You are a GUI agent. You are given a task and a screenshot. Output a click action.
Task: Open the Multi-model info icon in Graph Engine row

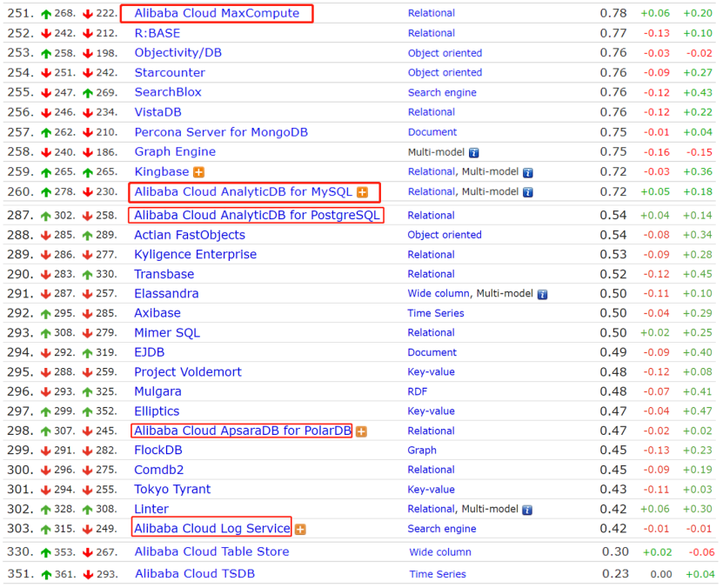(474, 152)
